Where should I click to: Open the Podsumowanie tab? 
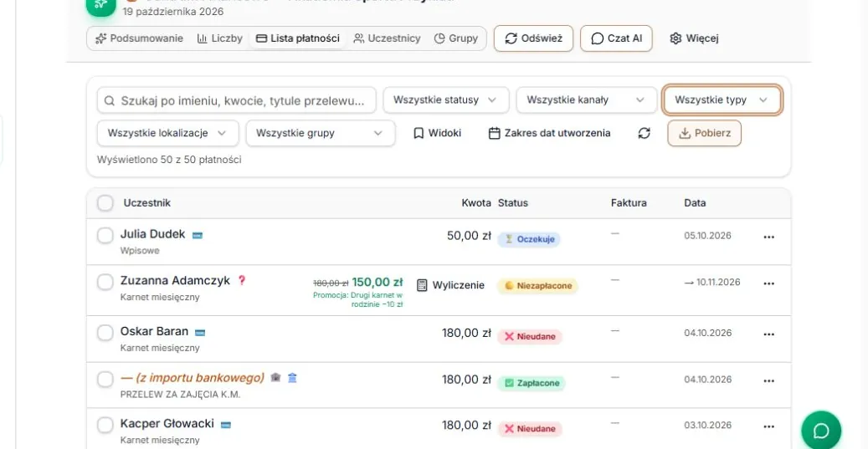click(x=139, y=38)
